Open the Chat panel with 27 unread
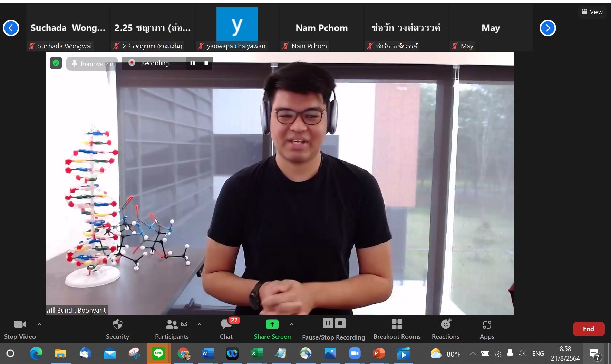The width and height of the screenshot is (611, 364). (x=226, y=329)
